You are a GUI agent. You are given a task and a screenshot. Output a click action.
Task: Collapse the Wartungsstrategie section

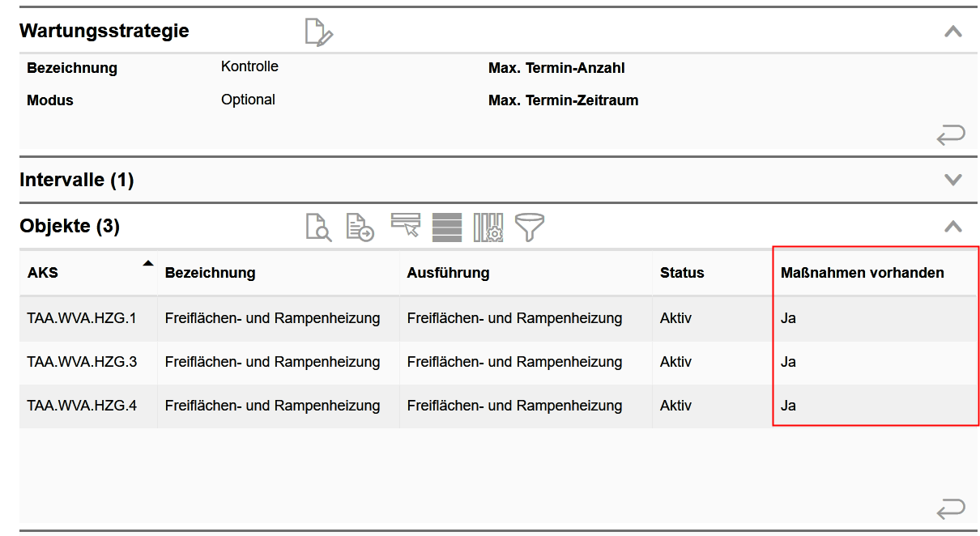pyautogui.click(x=953, y=32)
